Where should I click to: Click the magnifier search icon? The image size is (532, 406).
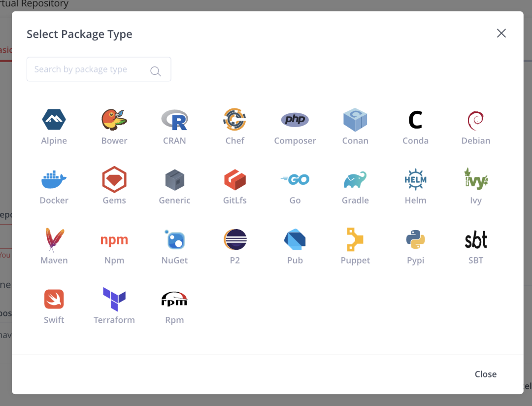click(155, 71)
